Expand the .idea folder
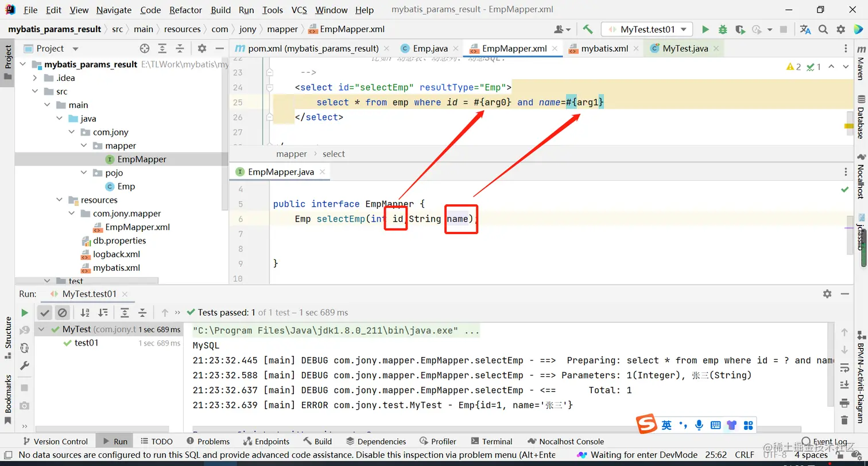868x466 pixels. point(35,78)
